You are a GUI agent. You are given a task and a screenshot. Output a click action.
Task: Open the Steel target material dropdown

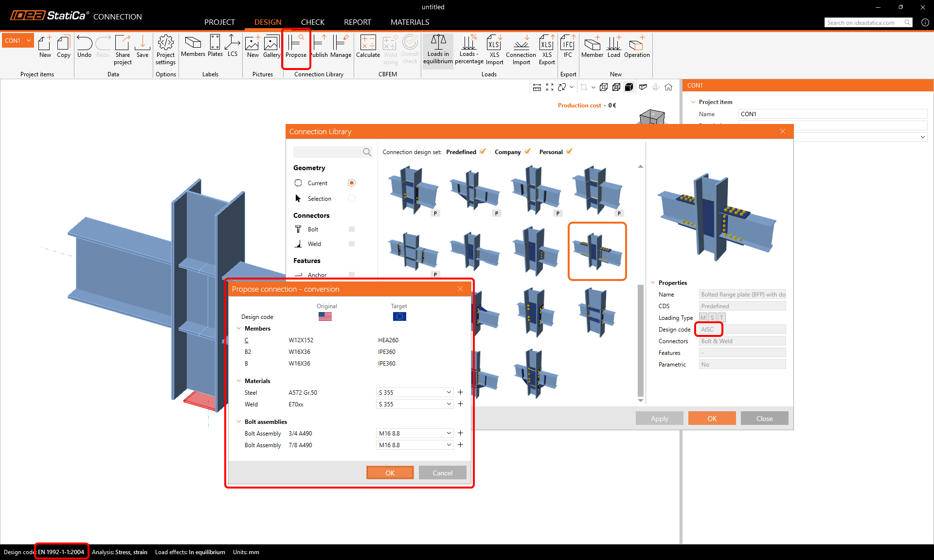414,392
